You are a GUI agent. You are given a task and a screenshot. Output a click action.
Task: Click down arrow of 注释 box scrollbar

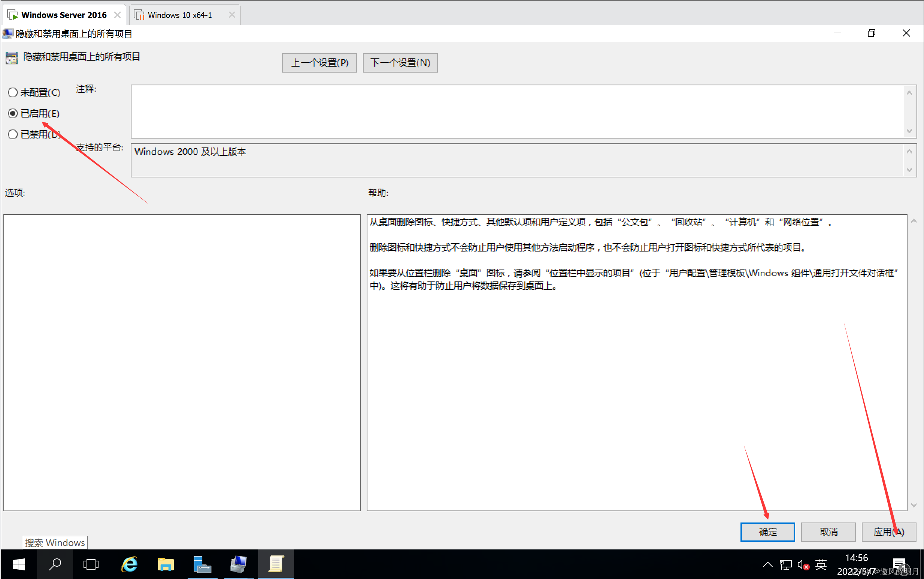point(909,131)
